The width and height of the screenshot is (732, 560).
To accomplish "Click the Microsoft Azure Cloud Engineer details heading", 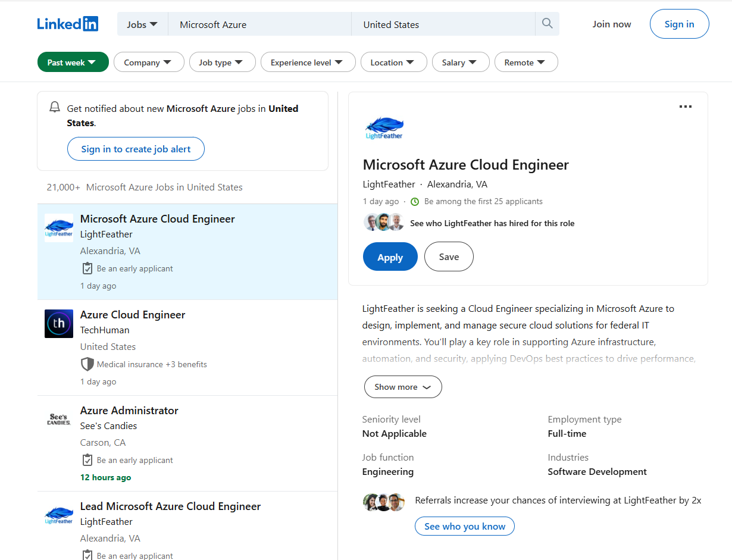I will pyautogui.click(x=466, y=165).
